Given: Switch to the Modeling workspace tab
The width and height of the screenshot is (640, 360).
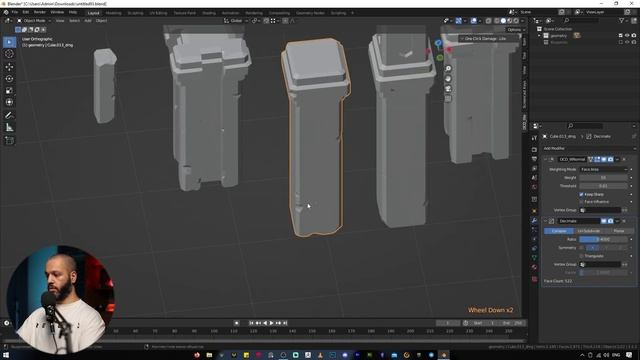Looking at the screenshot, I should (x=113, y=13).
